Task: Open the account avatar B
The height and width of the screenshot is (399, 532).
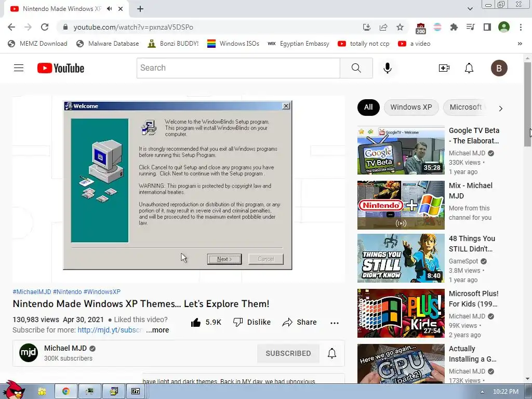Action: (499, 68)
